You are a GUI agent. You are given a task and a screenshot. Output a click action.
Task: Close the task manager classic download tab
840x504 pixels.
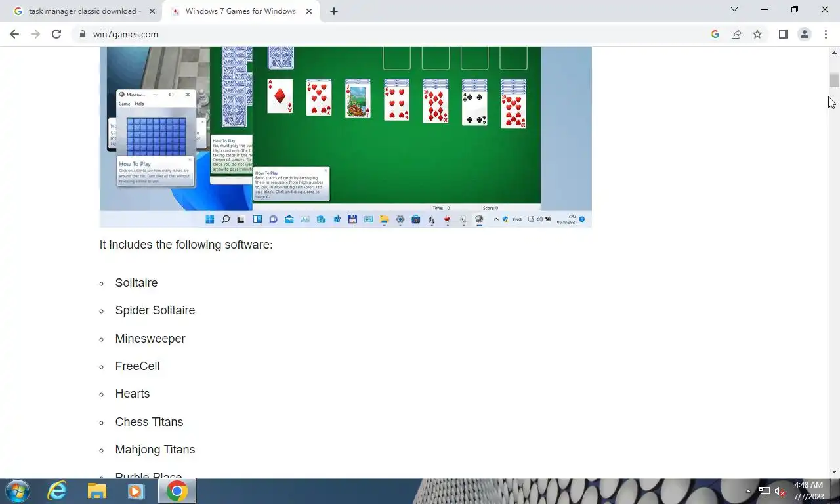pyautogui.click(x=152, y=11)
